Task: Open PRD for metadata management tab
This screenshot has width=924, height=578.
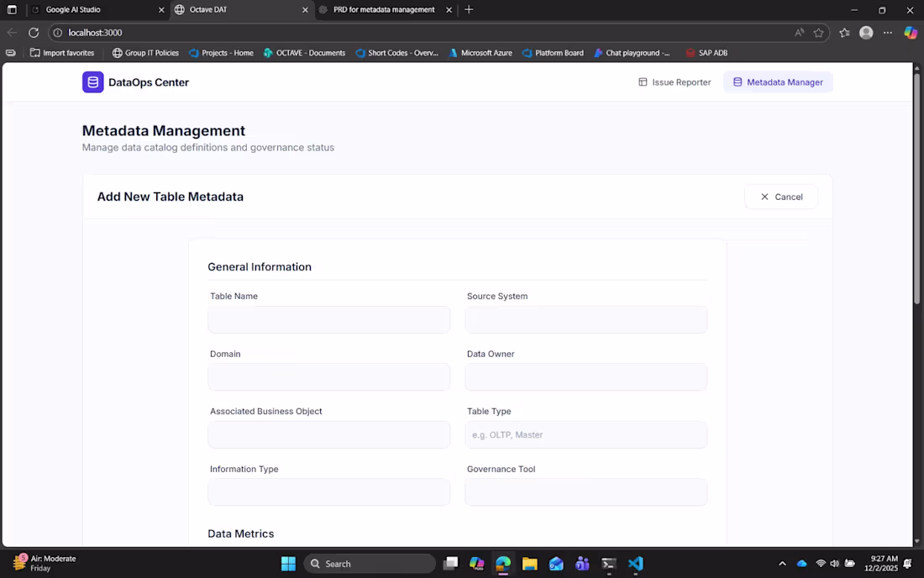Action: tap(384, 10)
